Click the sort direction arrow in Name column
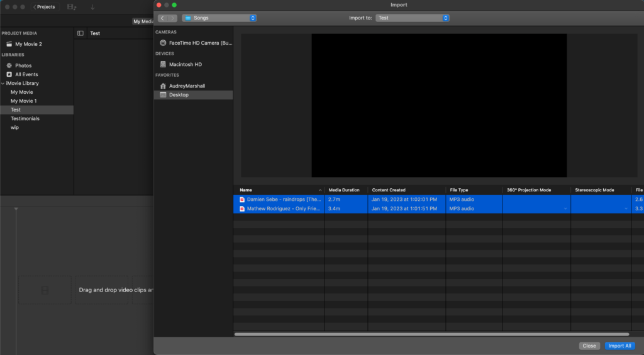644x355 pixels. coord(320,190)
